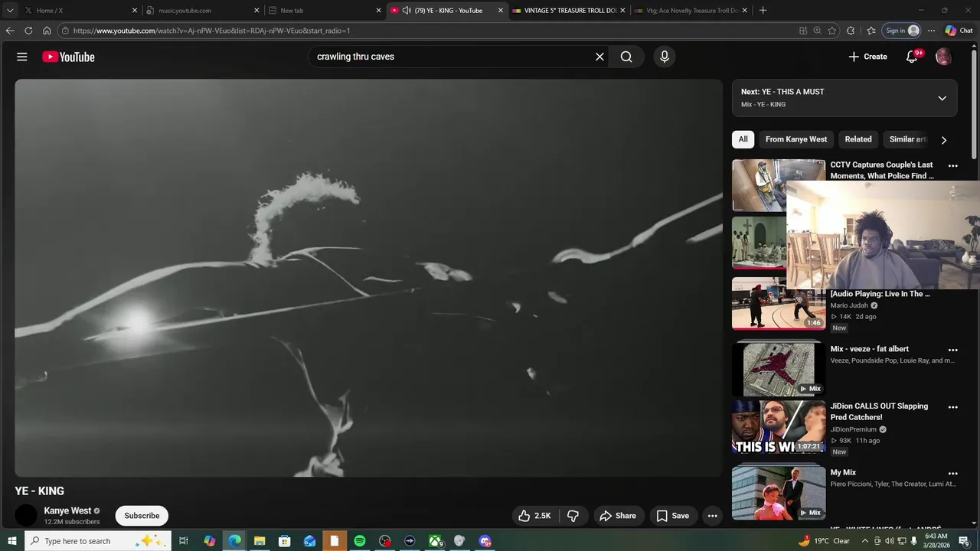The width and height of the screenshot is (980, 551).
Task: Close the YE - KING browser tab
Action: [501, 11]
